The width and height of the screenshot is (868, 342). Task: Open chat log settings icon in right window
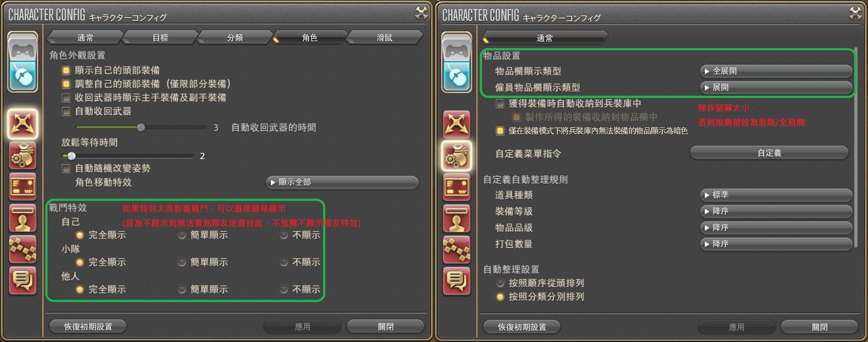pos(457,281)
